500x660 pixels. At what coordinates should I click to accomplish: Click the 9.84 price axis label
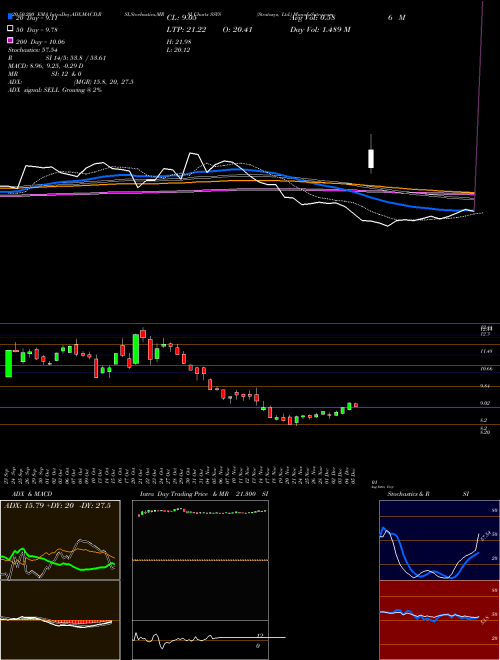(x=486, y=386)
